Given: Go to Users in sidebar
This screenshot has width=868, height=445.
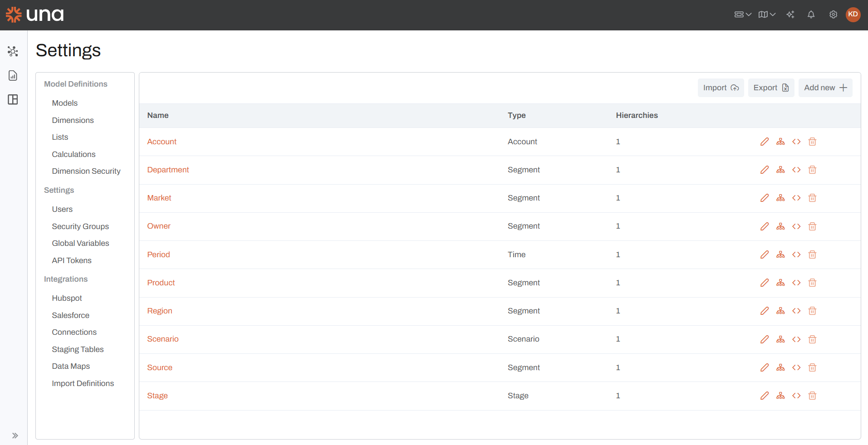Looking at the screenshot, I should (62, 209).
